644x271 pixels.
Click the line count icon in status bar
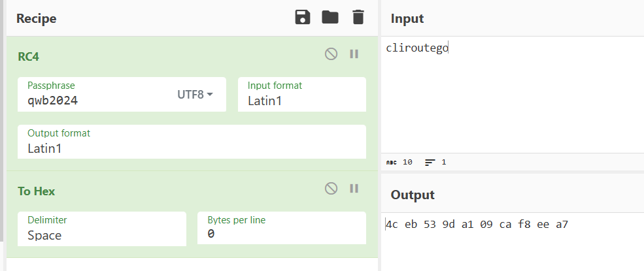coord(430,163)
